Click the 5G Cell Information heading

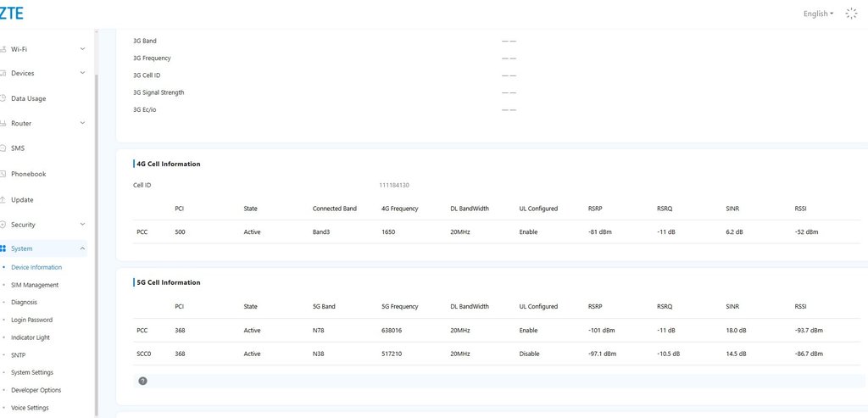click(x=169, y=282)
